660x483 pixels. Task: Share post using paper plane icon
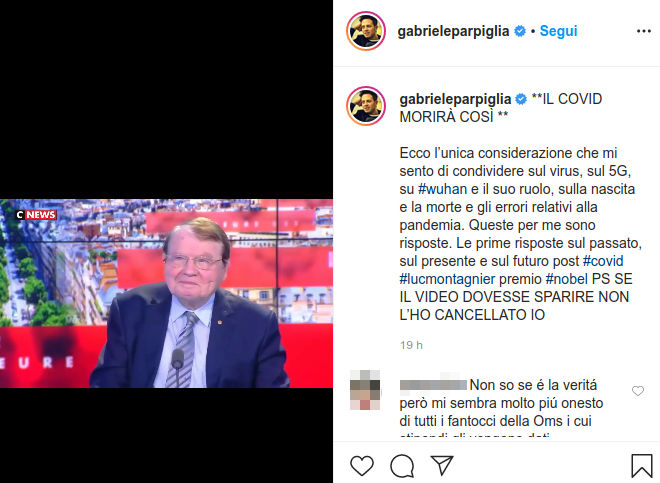click(x=442, y=465)
